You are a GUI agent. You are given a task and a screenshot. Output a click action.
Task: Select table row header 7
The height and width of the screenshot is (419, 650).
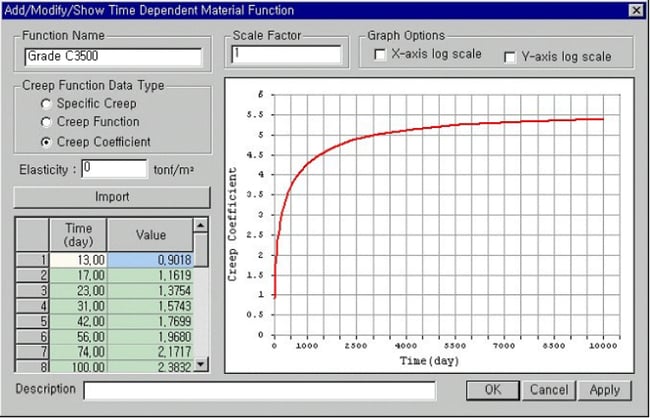click(x=32, y=352)
